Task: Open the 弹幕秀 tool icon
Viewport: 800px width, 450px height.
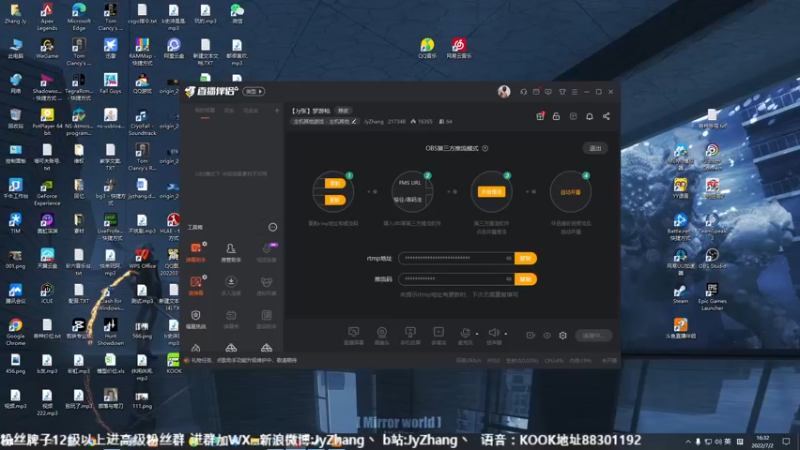Action: coord(231,319)
